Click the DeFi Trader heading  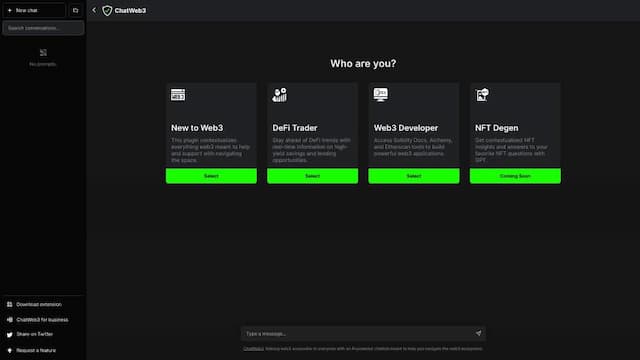(x=295, y=128)
